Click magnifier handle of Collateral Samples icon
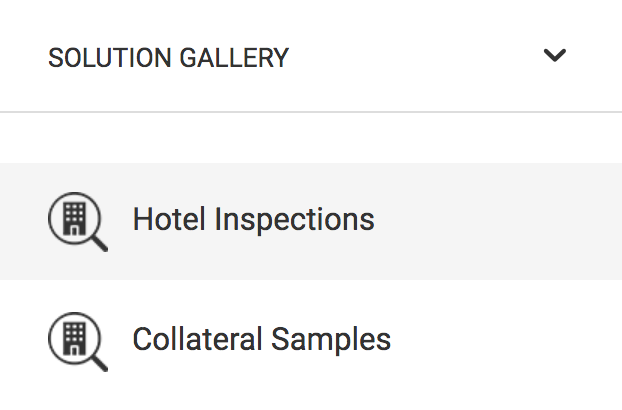622x410 pixels. click(98, 363)
